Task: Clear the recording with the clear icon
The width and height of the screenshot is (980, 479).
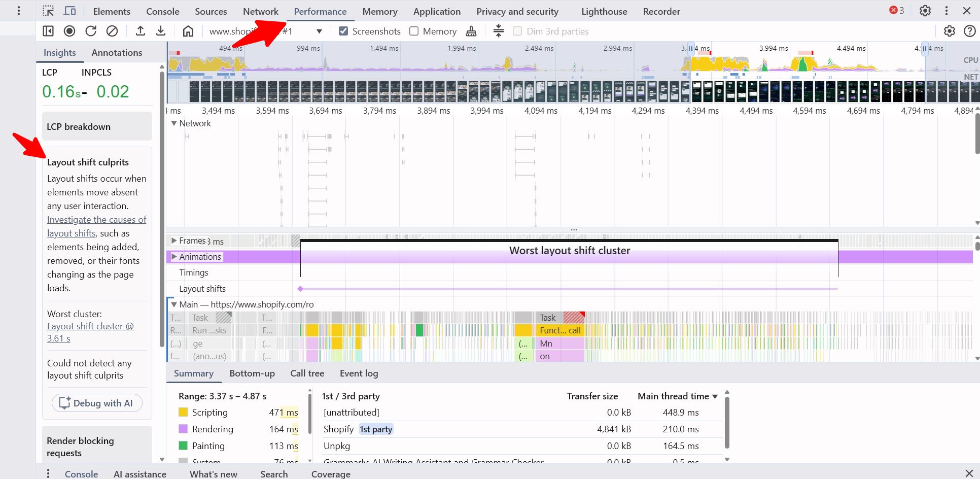Action: pos(112,31)
